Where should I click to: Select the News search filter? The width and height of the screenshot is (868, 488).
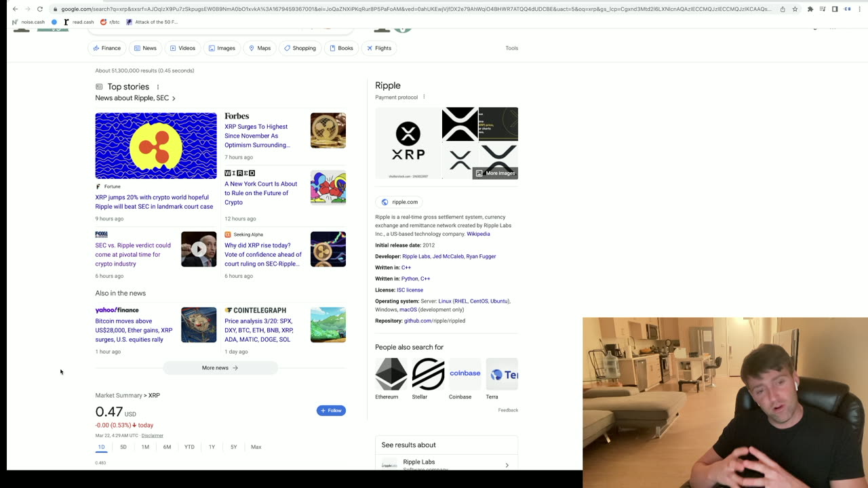[x=145, y=48]
